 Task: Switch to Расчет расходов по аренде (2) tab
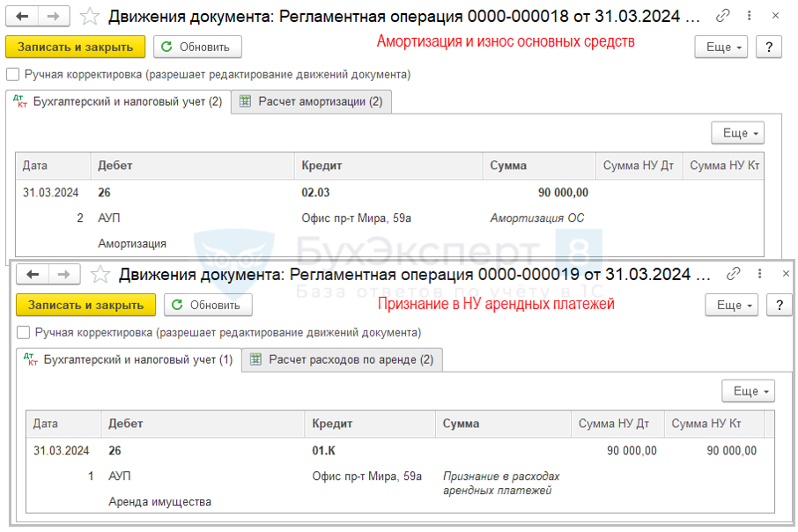[342, 359]
